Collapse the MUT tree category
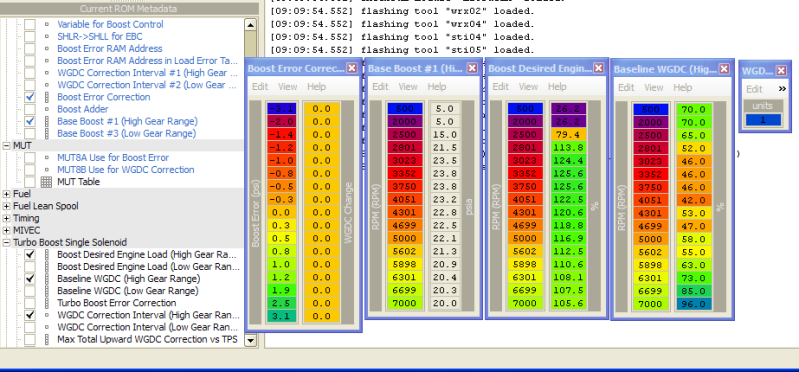 point(7,146)
